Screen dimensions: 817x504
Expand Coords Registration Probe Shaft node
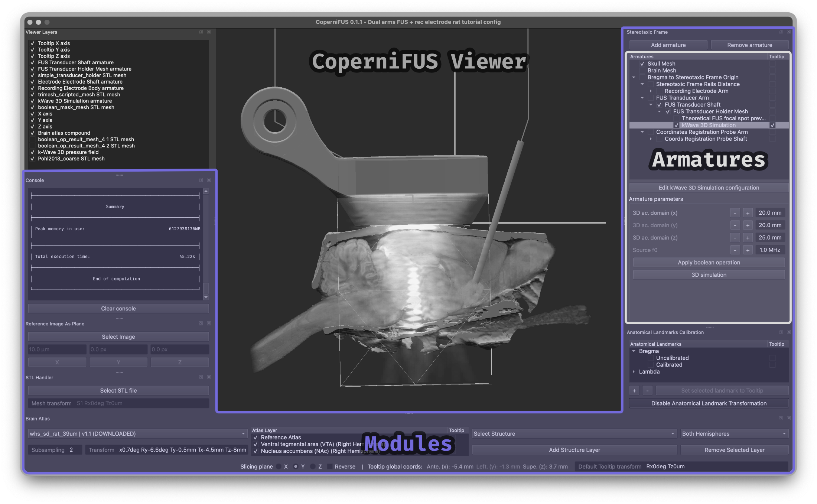pos(651,139)
